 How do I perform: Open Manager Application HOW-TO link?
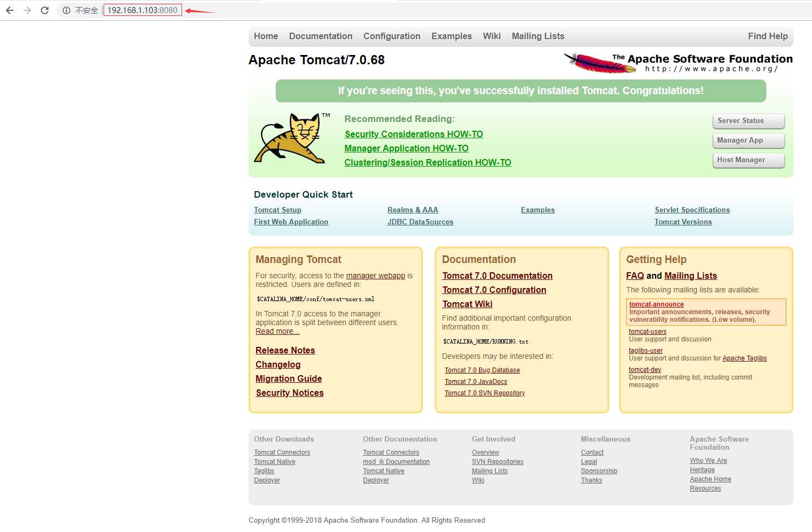click(407, 148)
